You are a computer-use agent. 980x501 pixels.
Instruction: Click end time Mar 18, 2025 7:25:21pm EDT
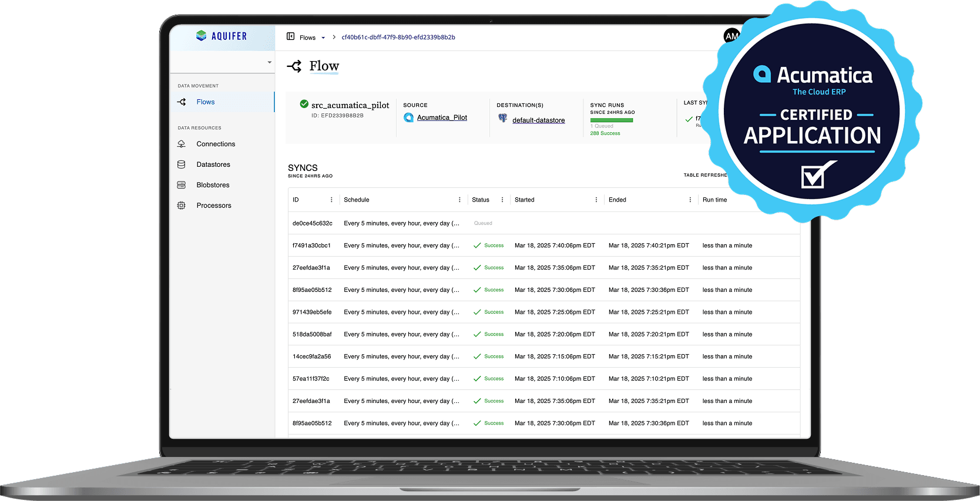tap(649, 312)
